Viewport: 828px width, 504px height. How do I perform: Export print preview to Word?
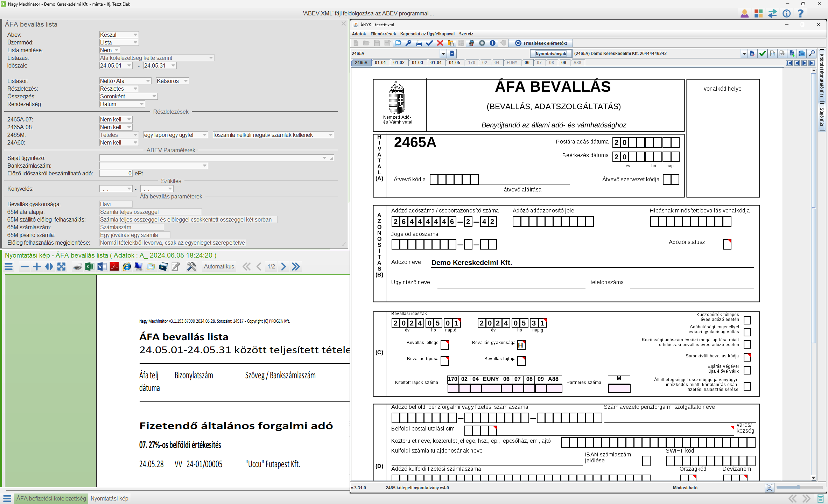point(102,267)
